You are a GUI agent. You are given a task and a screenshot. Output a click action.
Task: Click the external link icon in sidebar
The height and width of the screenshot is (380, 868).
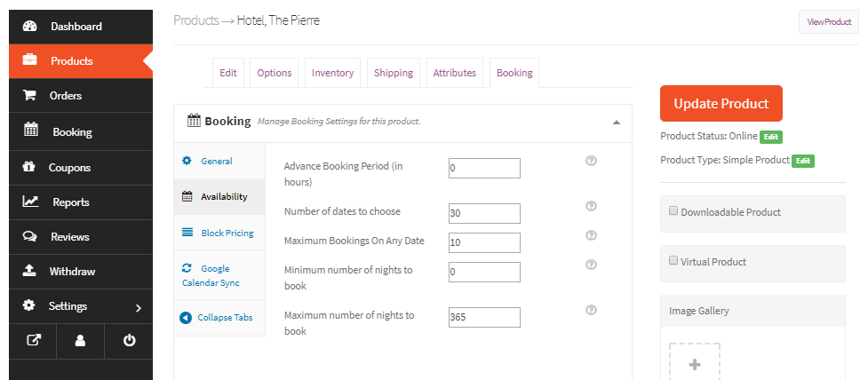(33, 340)
